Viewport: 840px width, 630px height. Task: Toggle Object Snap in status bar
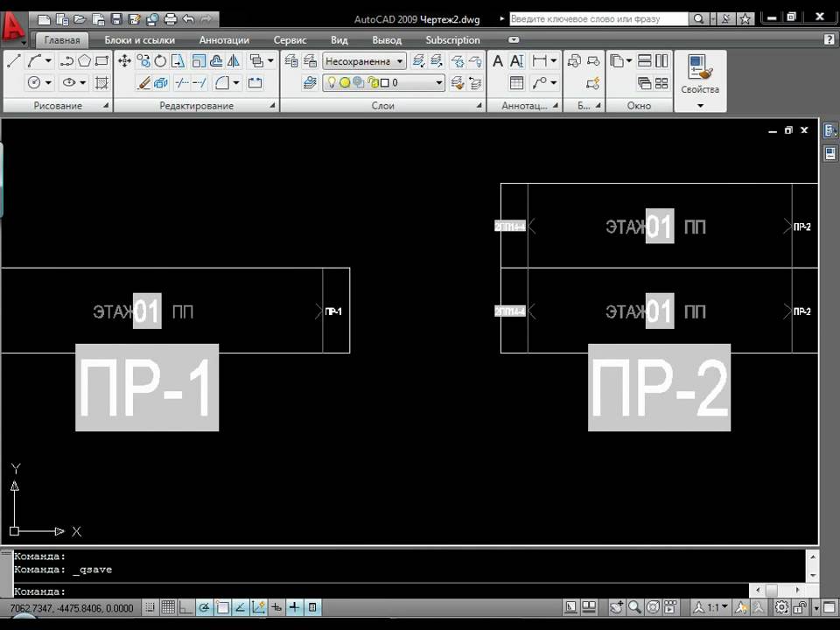pyautogui.click(x=222, y=607)
